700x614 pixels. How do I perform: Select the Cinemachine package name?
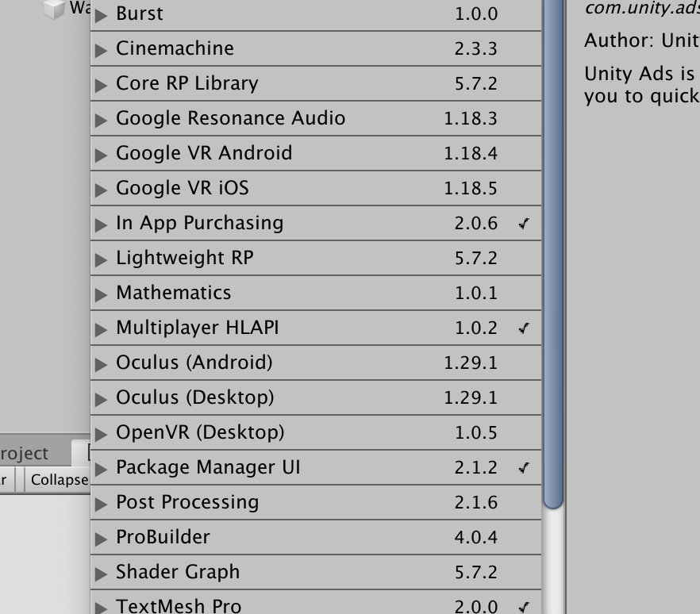pos(175,48)
